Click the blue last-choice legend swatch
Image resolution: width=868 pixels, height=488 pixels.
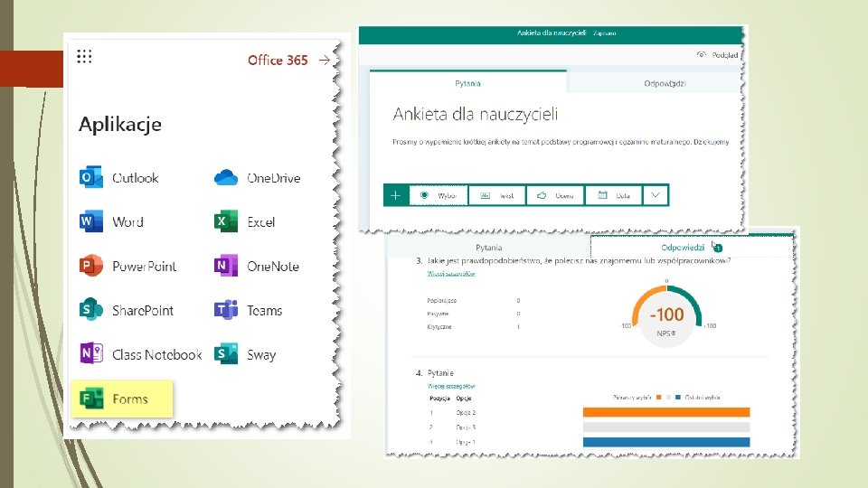point(677,398)
